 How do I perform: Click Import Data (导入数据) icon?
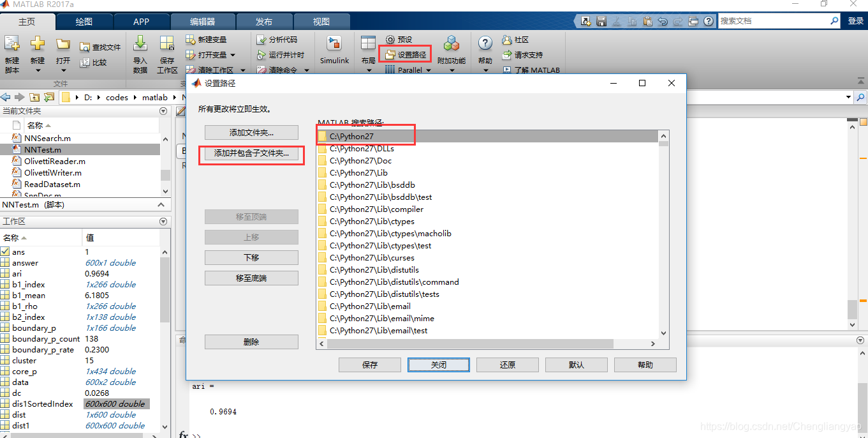coord(140,44)
